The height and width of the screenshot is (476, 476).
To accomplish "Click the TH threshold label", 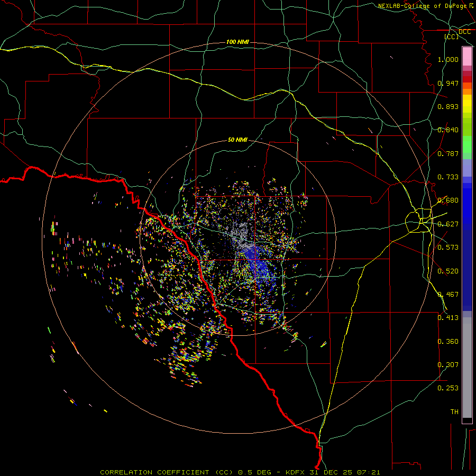I will point(454,412).
